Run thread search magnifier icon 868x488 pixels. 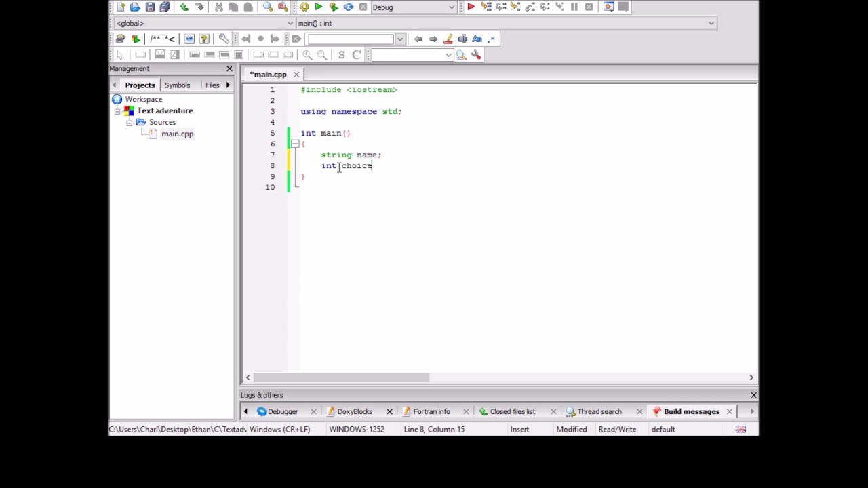coord(461,55)
